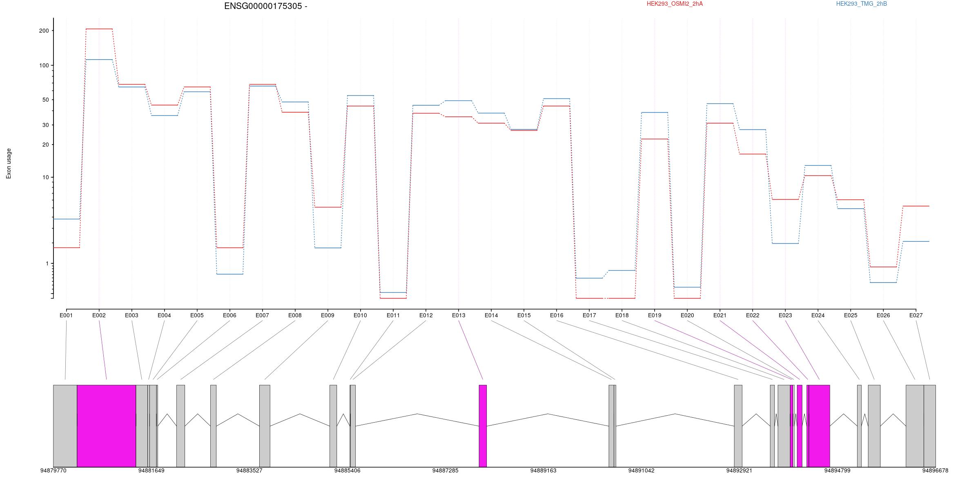Click the E011 exon label

coord(393,315)
